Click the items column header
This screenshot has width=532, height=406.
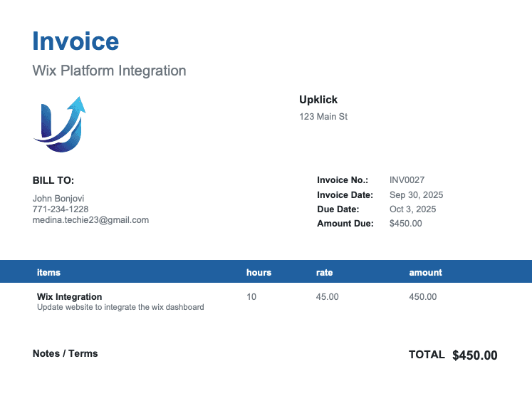(48, 272)
